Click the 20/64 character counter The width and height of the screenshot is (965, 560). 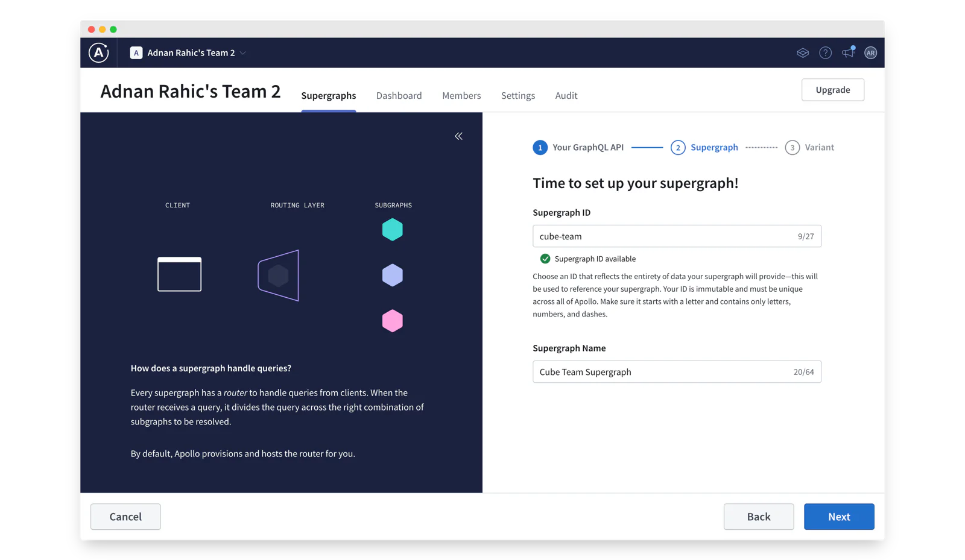tap(804, 372)
